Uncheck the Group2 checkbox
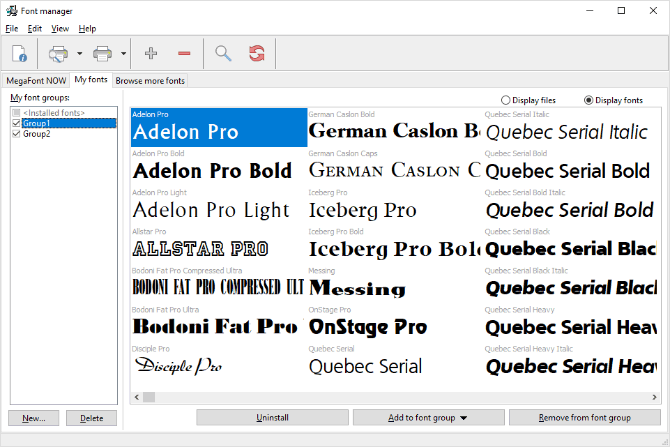The height and width of the screenshot is (447, 670). coord(16,134)
